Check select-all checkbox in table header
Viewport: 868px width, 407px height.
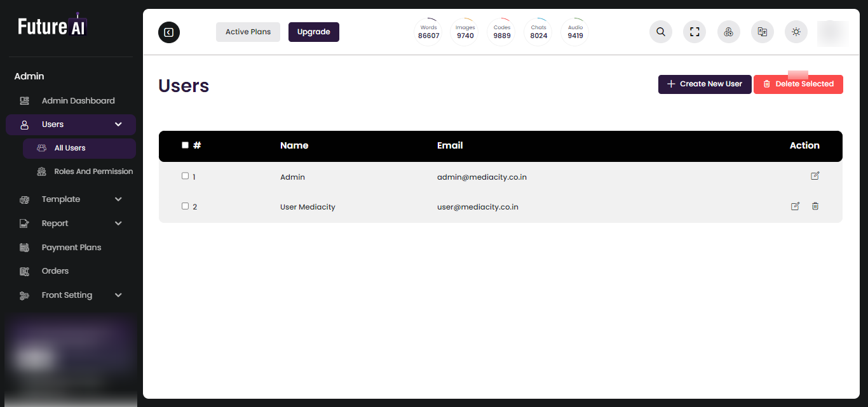click(185, 145)
